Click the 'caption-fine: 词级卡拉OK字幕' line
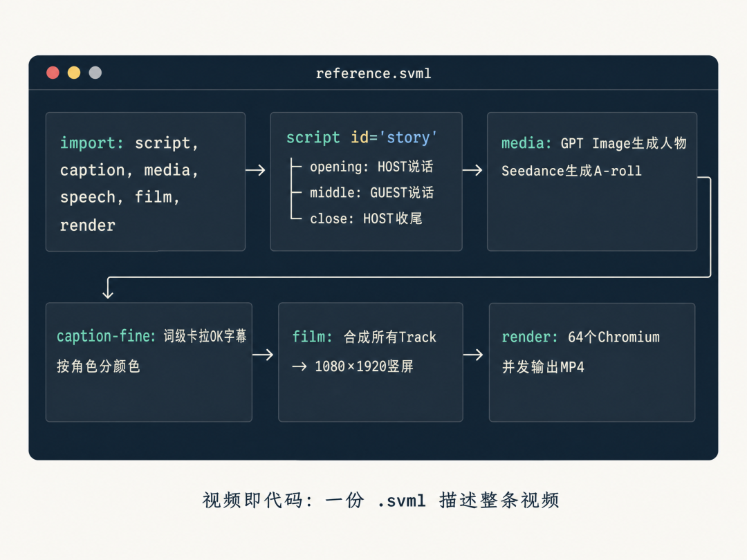Image resolution: width=747 pixels, height=560 pixels. point(151,336)
